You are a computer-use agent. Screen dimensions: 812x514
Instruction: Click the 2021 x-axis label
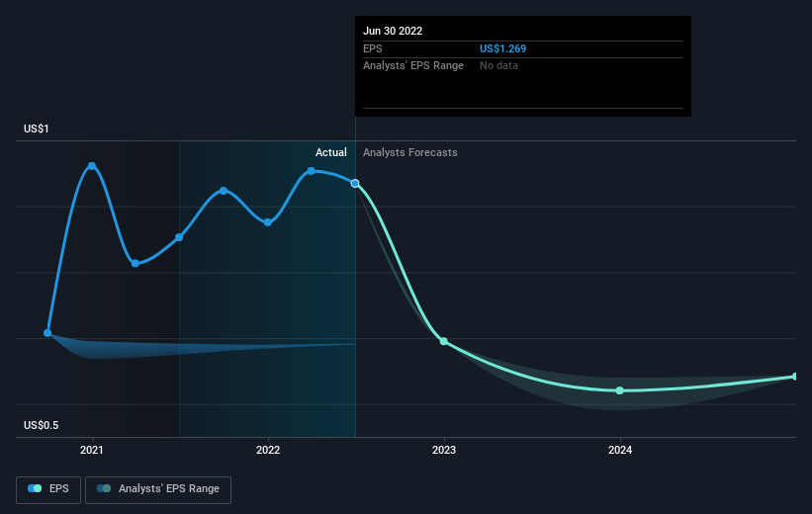[x=92, y=451]
